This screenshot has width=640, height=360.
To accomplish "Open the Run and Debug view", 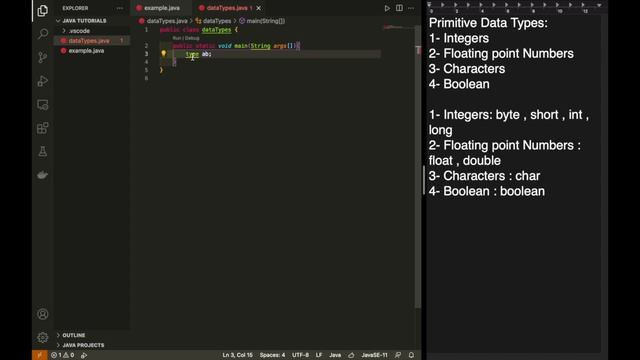I will tap(42, 81).
